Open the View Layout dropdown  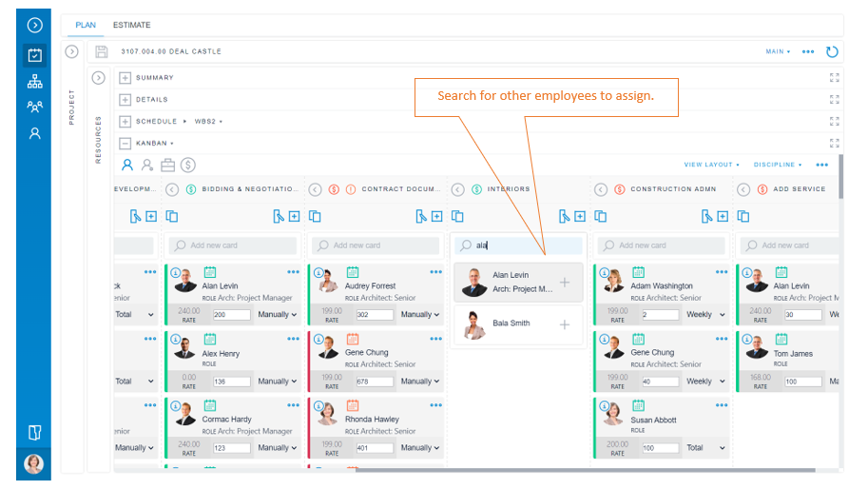coord(711,165)
